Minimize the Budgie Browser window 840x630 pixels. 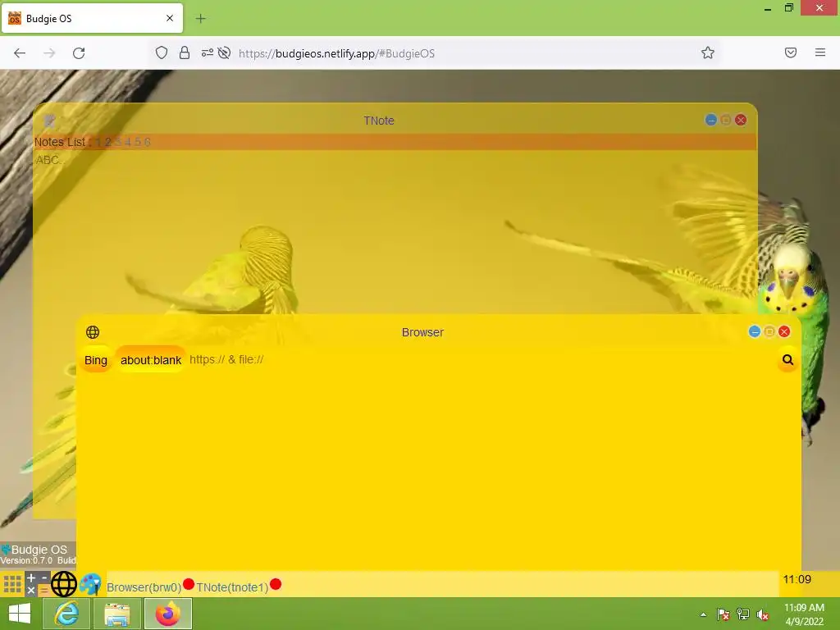pos(755,331)
